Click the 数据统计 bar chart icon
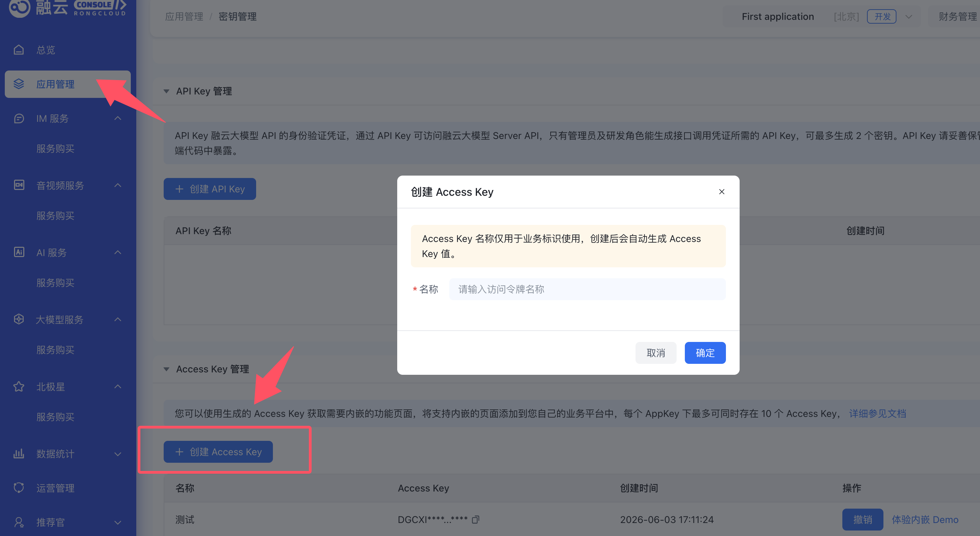 pos(18,454)
